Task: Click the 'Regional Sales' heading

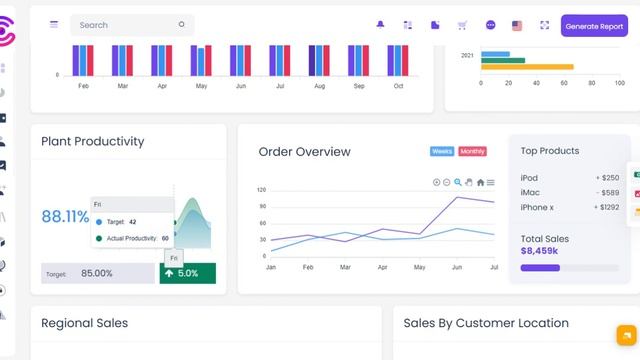Action: click(84, 323)
